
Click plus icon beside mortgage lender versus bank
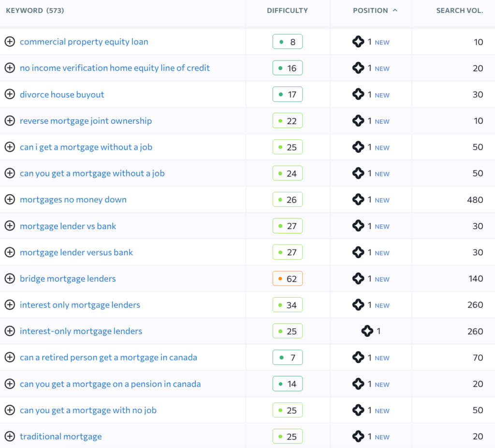(x=10, y=252)
